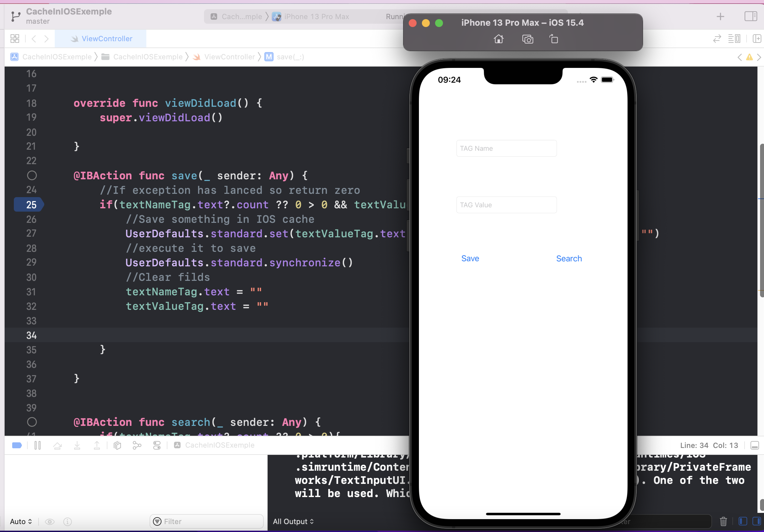Open the related items grid icon
764x532 pixels.
click(x=15, y=39)
